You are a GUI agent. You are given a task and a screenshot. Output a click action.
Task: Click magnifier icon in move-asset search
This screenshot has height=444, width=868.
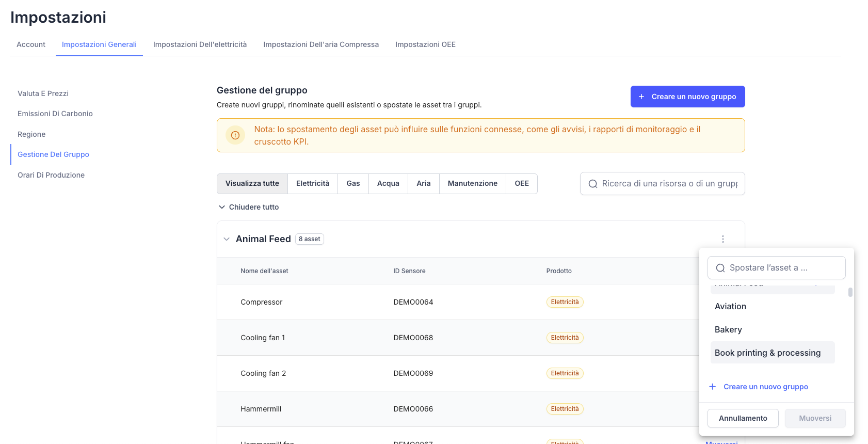720,268
